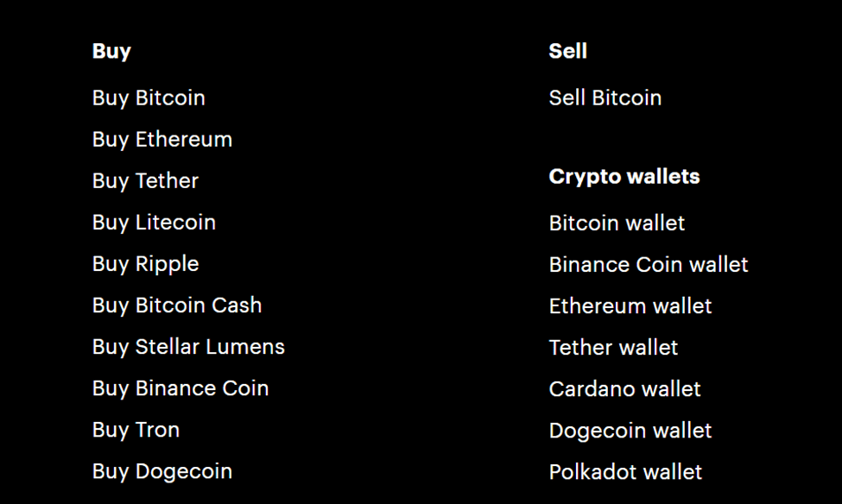Open the Sell Bitcoin link
This screenshot has width=842, height=504.
click(x=605, y=98)
